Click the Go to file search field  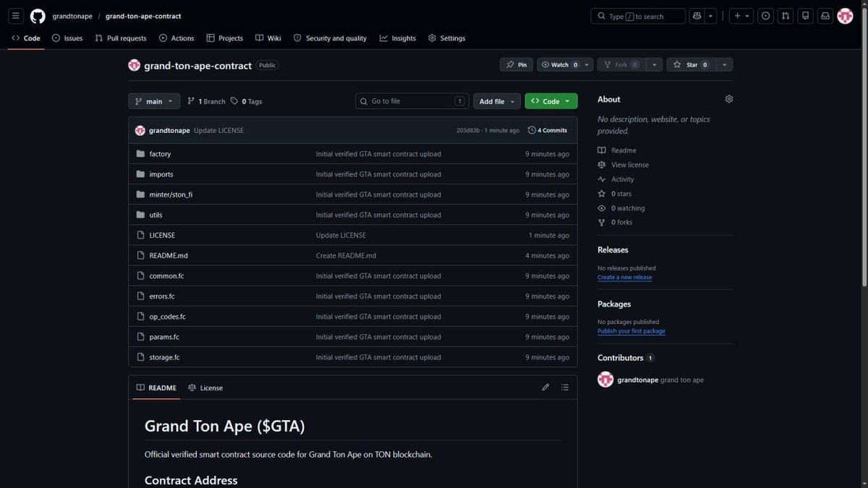[412, 101]
